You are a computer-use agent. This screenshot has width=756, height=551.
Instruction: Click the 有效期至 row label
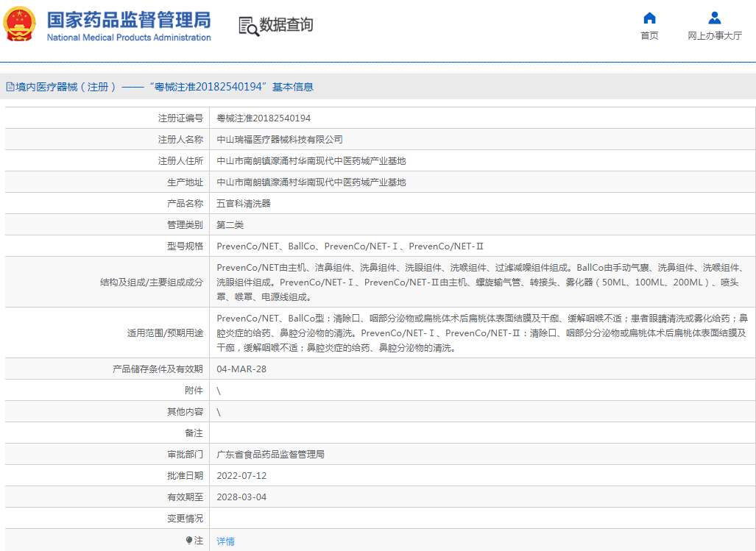[x=186, y=497]
